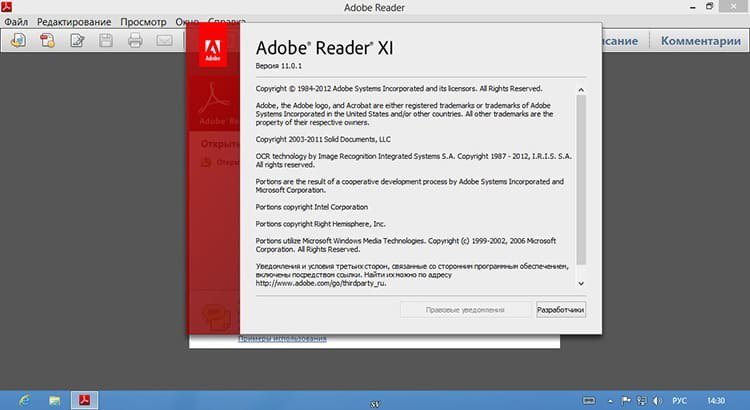The height and width of the screenshot is (410, 750).
Task: Click the Adobe Reader XI heading
Action: (324, 48)
